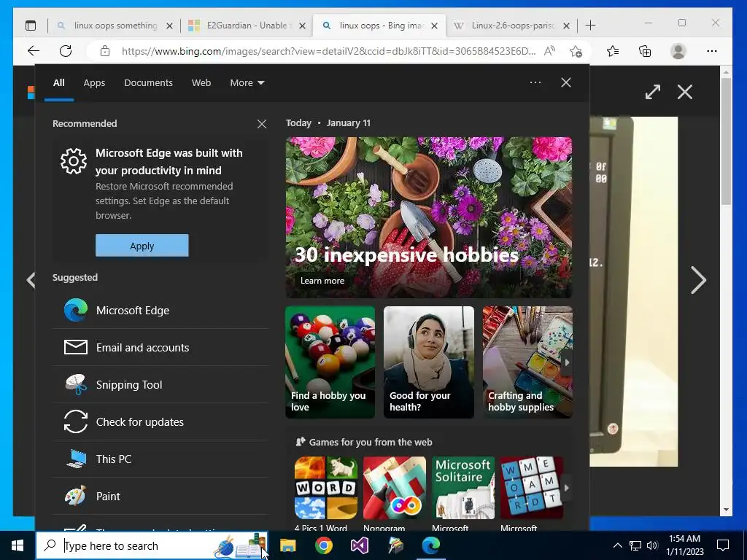Image resolution: width=747 pixels, height=560 pixels.
Task: Open network status tray icon
Action: tap(635, 545)
